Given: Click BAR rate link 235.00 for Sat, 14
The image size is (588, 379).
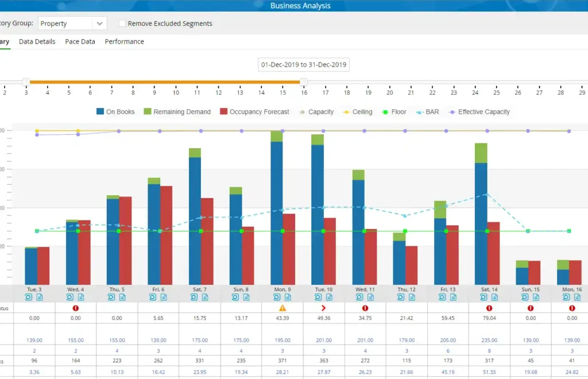Looking at the screenshot, I should (x=489, y=341).
